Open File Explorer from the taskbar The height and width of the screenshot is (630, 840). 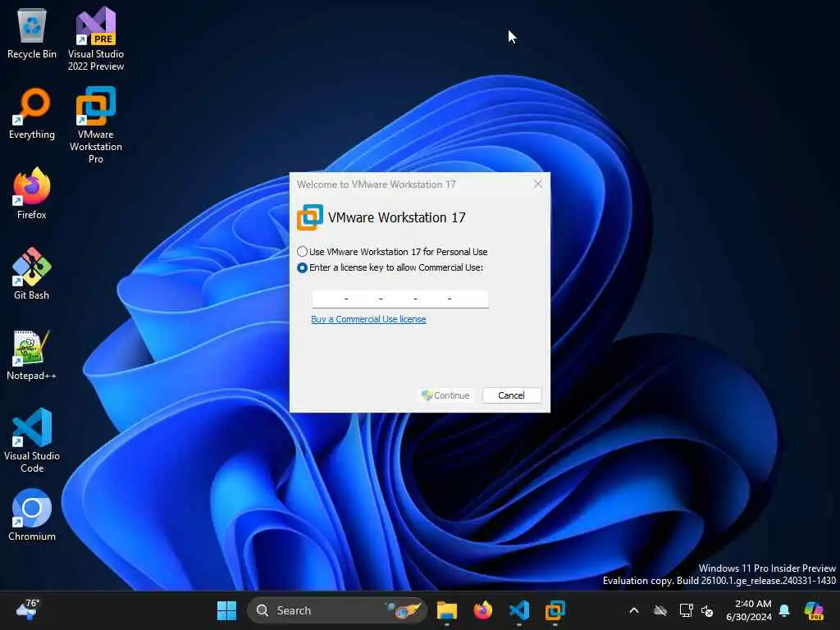tap(447, 610)
